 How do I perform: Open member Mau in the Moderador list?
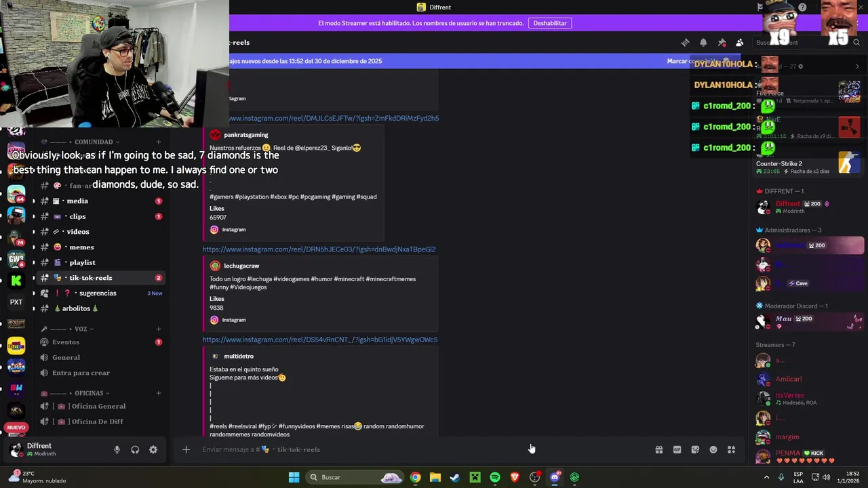(808, 321)
